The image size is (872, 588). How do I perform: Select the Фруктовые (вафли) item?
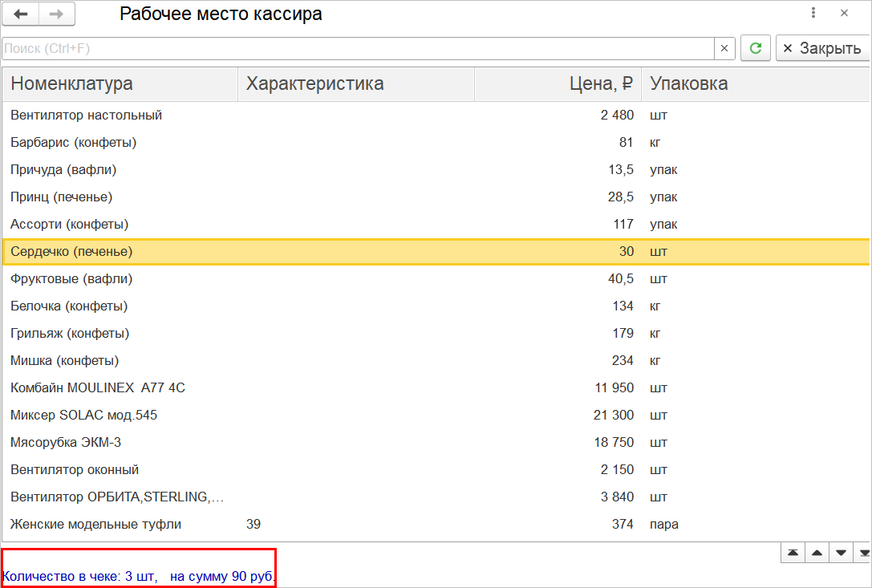(x=71, y=278)
